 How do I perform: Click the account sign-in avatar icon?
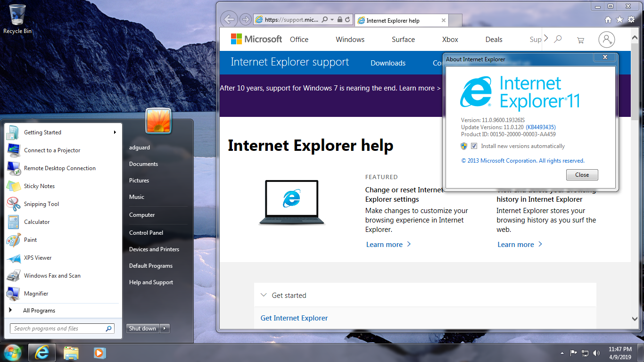pyautogui.click(x=607, y=40)
